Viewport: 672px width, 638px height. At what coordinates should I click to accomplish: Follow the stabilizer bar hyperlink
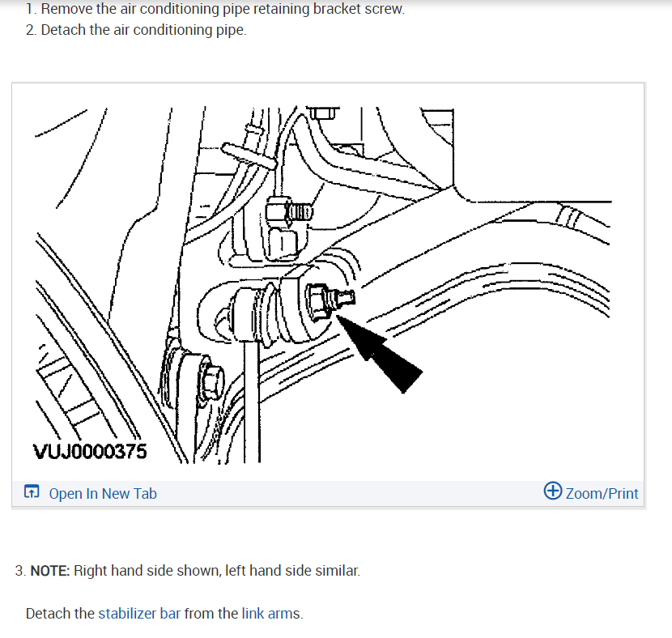[139, 614]
